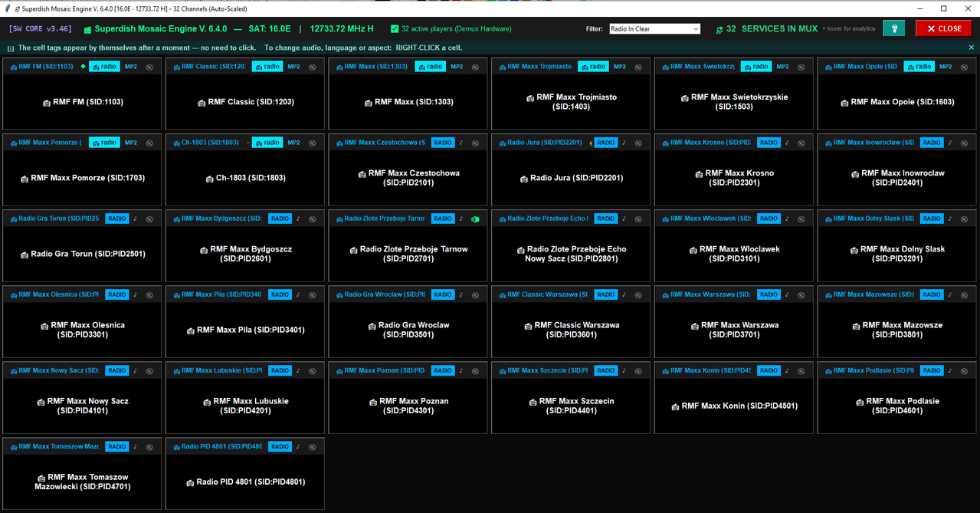Click the speaker icon on RMF Maxx Nowy Sacz cell
The width and height of the screenshot is (980, 513).
point(149,370)
